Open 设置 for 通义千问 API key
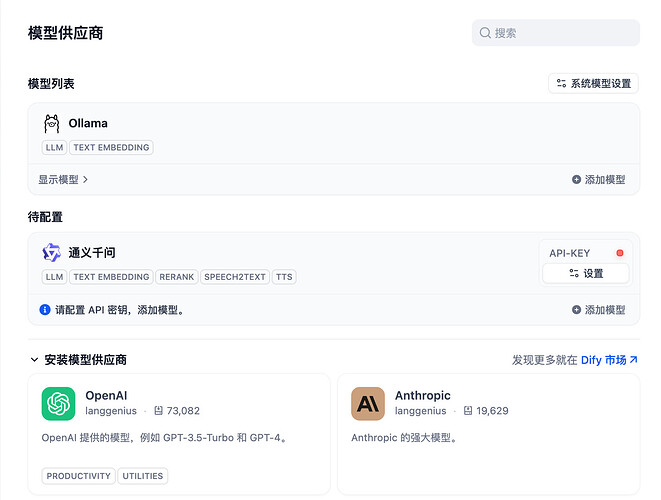This screenshot has width=661, height=500. 586,273
